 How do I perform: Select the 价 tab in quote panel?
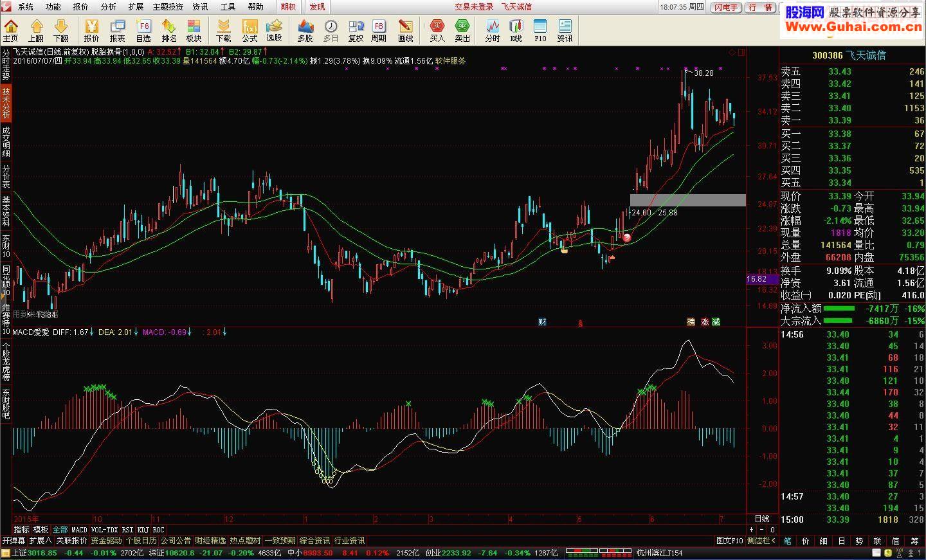[806, 541]
